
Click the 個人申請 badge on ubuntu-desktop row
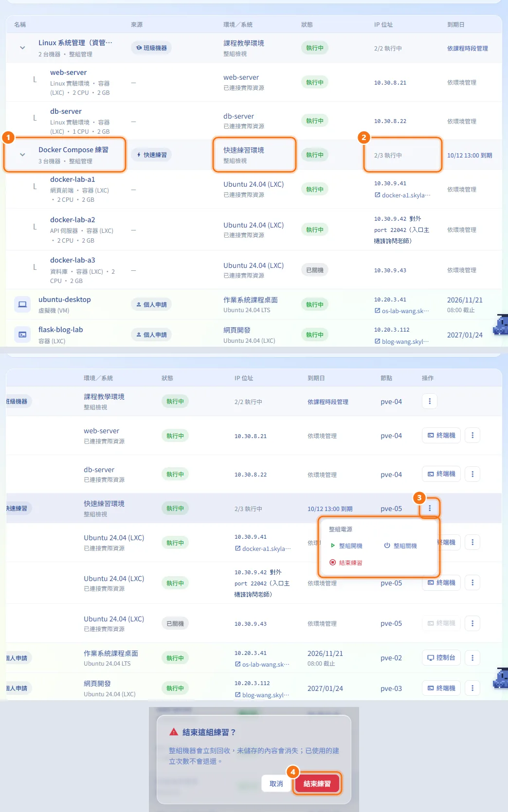pos(151,304)
